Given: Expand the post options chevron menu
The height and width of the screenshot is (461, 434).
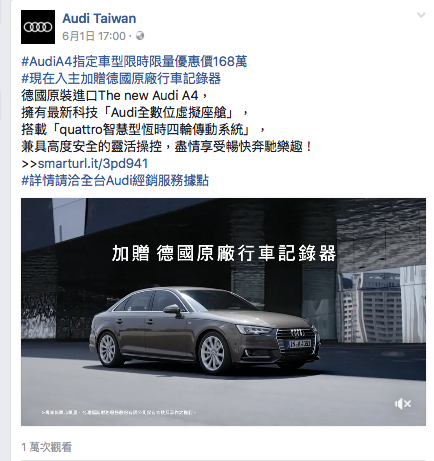Looking at the screenshot, I should click(421, 15).
